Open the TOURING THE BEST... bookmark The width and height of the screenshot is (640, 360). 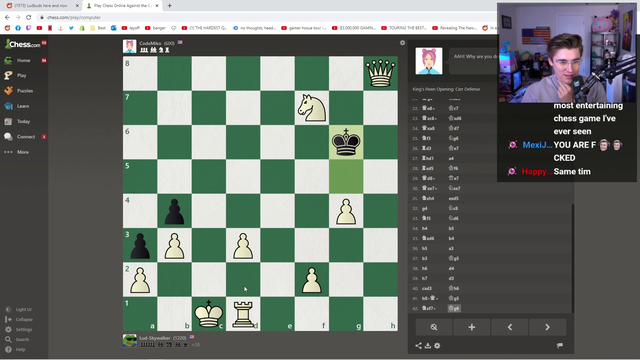tap(404, 28)
